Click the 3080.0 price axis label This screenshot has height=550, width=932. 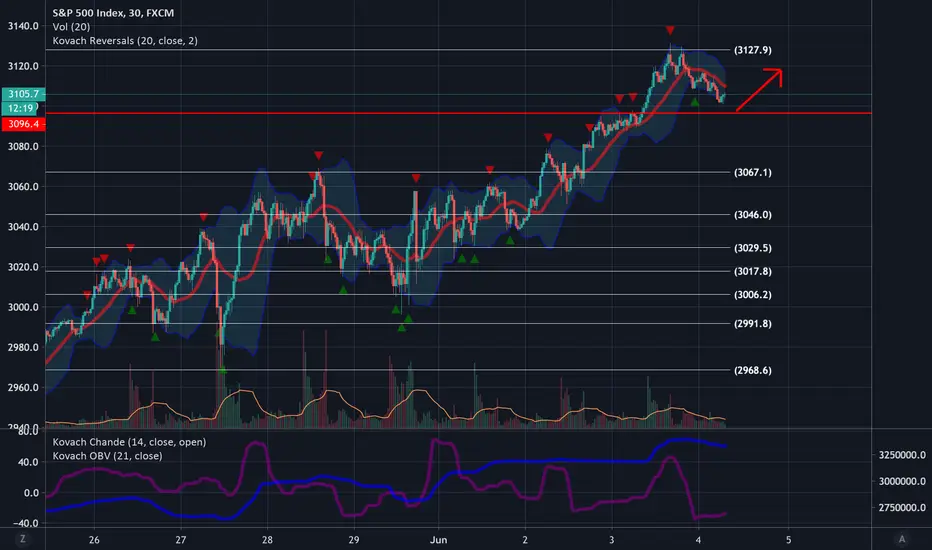coord(23,146)
